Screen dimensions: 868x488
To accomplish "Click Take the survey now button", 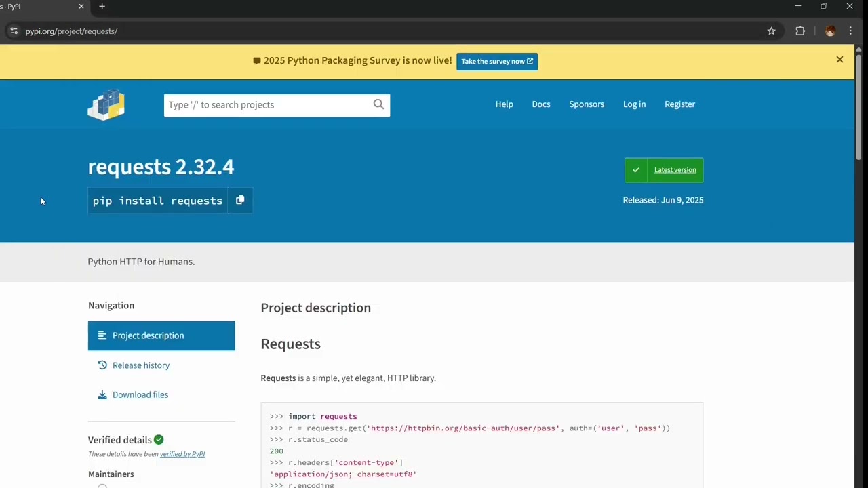I will click(497, 61).
